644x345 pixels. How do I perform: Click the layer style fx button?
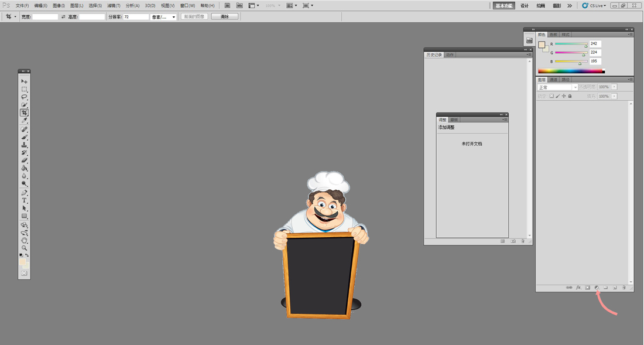pos(578,288)
